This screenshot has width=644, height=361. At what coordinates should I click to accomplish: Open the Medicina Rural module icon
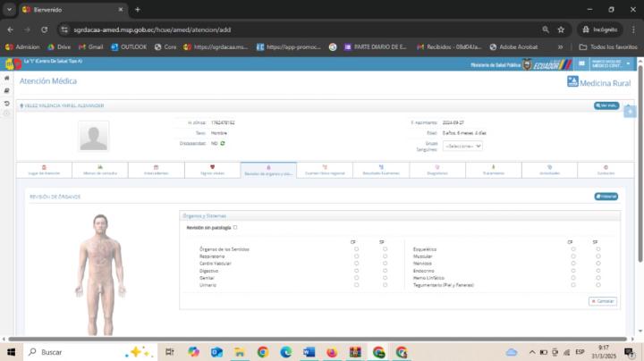pos(573,82)
